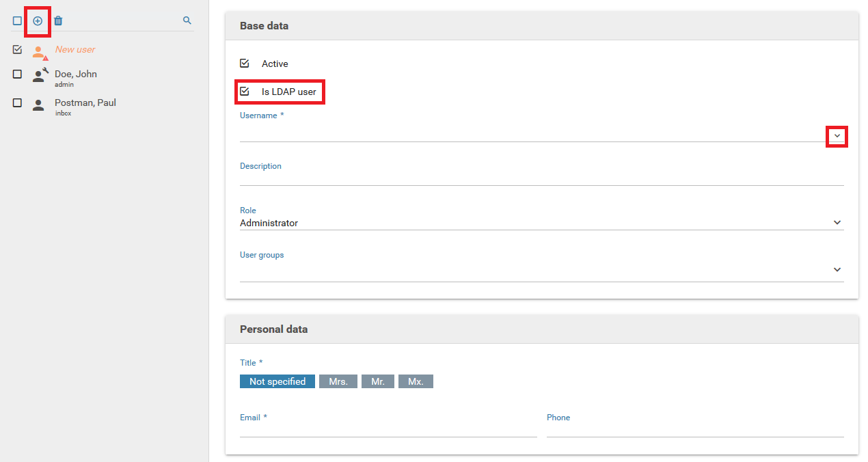Open the Role dropdown showing Administrator

tap(837, 223)
